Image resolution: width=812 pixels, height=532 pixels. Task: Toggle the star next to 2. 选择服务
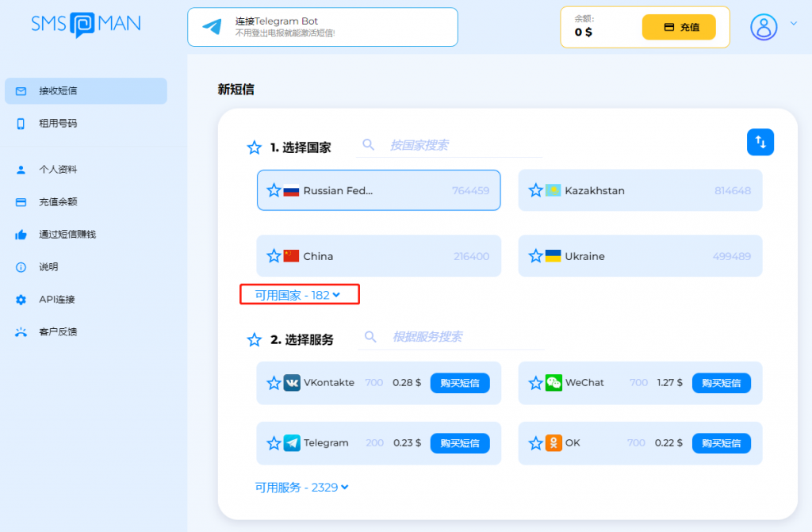[255, 340]
